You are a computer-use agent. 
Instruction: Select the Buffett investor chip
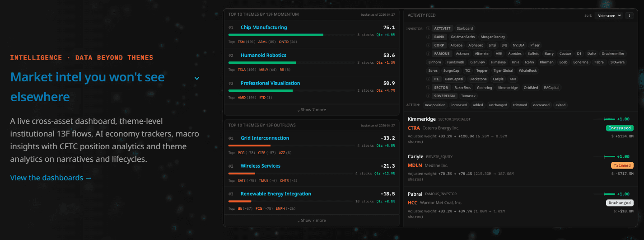tap(532, 54)
